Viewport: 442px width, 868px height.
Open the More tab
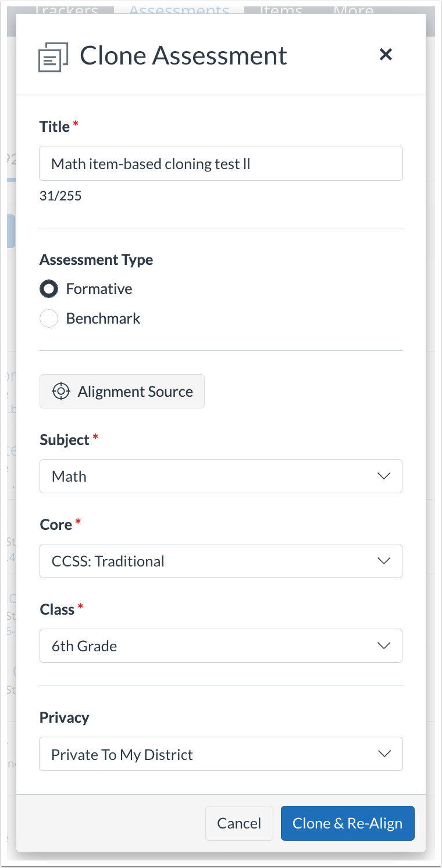353,10
